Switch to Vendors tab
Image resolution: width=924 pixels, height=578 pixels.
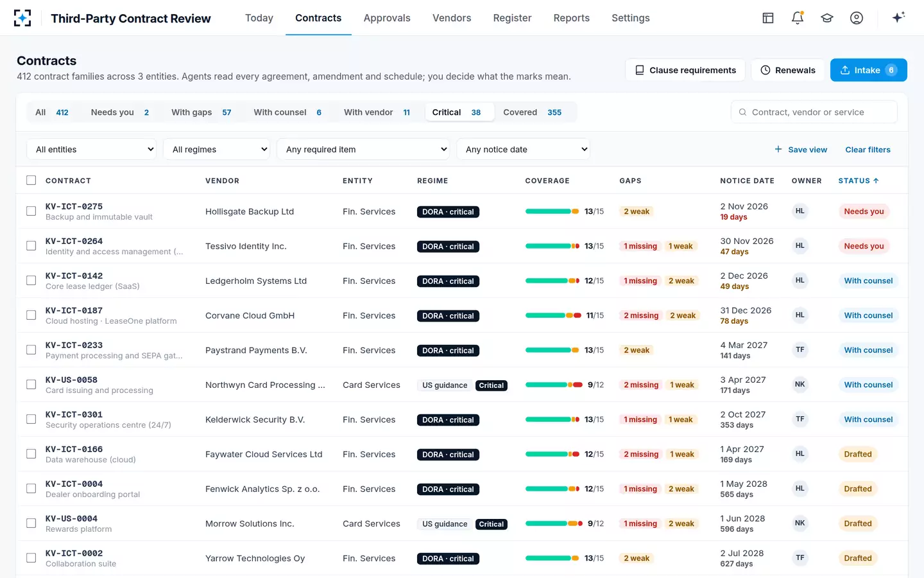(452, 18)
